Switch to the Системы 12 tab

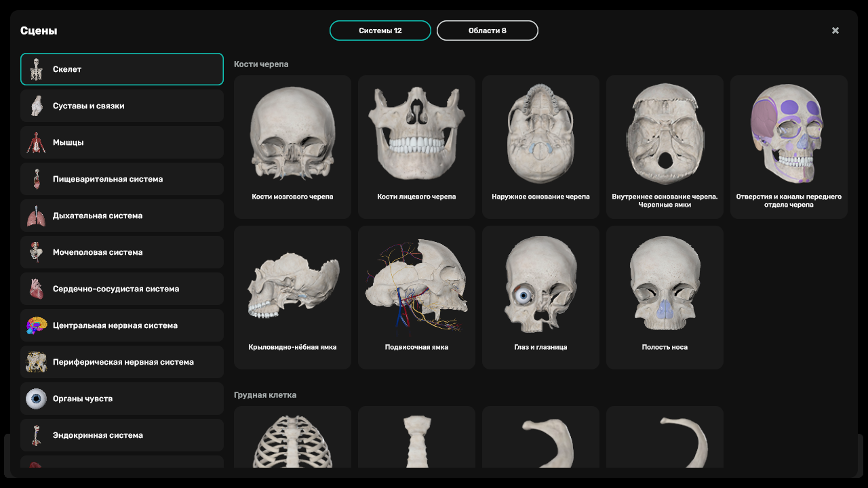pyautogui.click(x=380, y=30)
